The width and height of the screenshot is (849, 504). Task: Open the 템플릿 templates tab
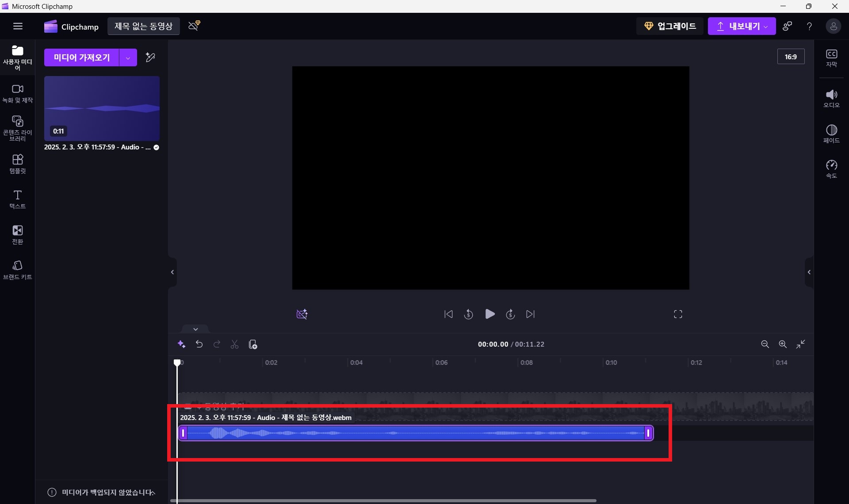[17, 164]
